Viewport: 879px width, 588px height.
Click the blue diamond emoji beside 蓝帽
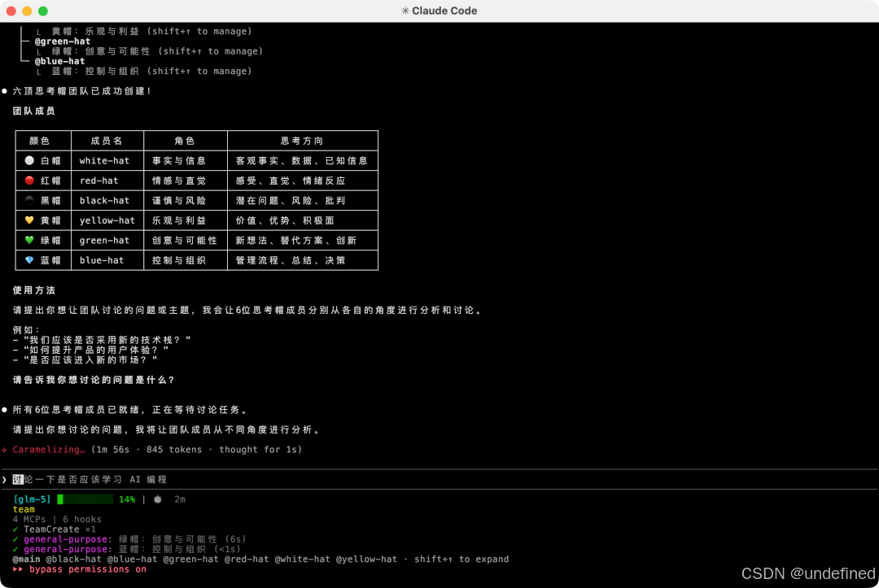click(29, 259)
